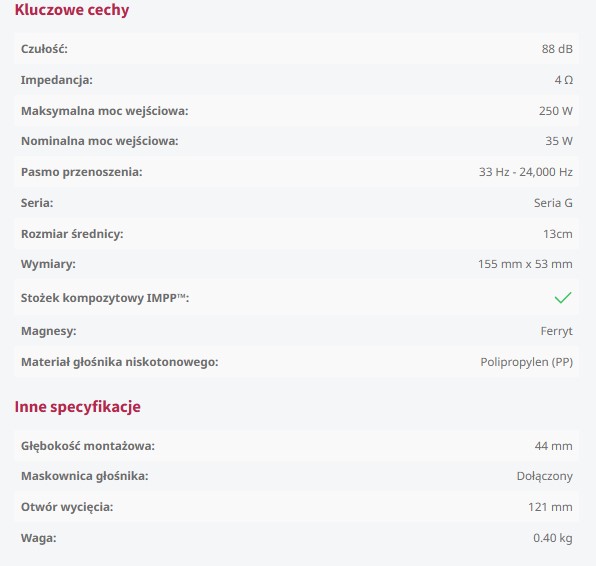Click the green checkmark for Stożek kompozytowy IMPP
Image resolution: width=596 pixels, height=566 pixels.
tap(563, 298)
